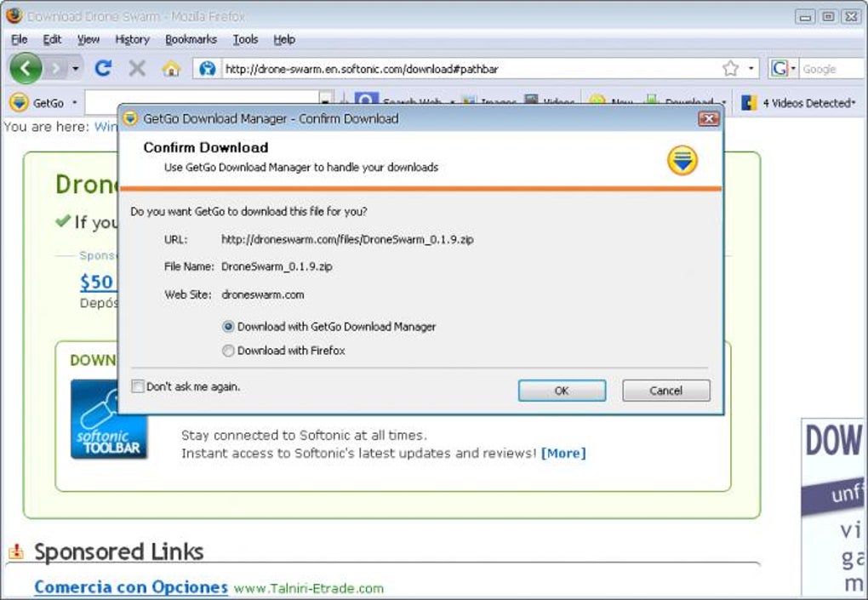Screen dimensions: 868x600
Task: Click the Download toolbar icon
Action: [x=652, y=100]
